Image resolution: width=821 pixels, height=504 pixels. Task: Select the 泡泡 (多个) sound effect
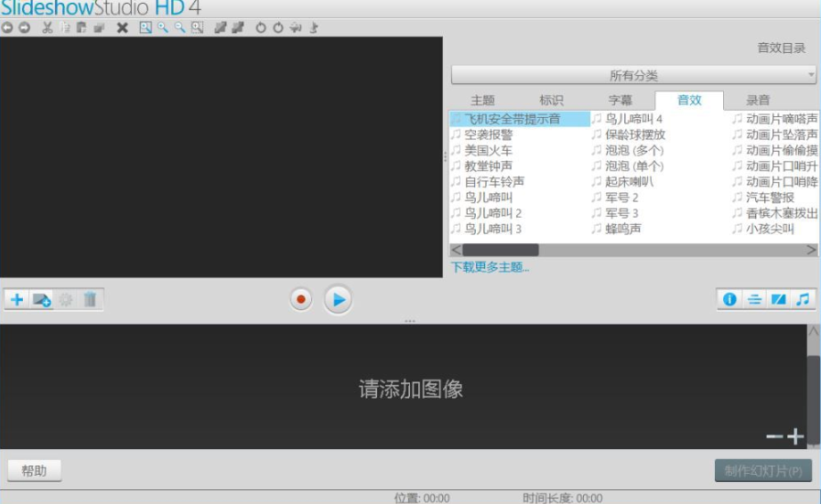click(x=634, y=150)
